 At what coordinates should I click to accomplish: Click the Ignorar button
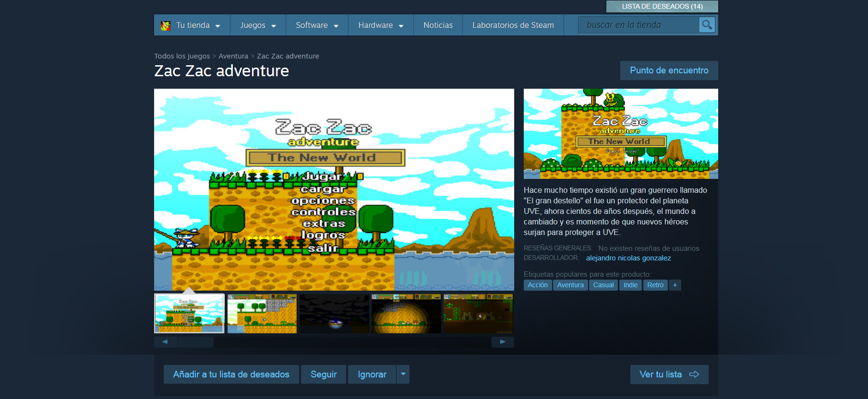[372, 374]
